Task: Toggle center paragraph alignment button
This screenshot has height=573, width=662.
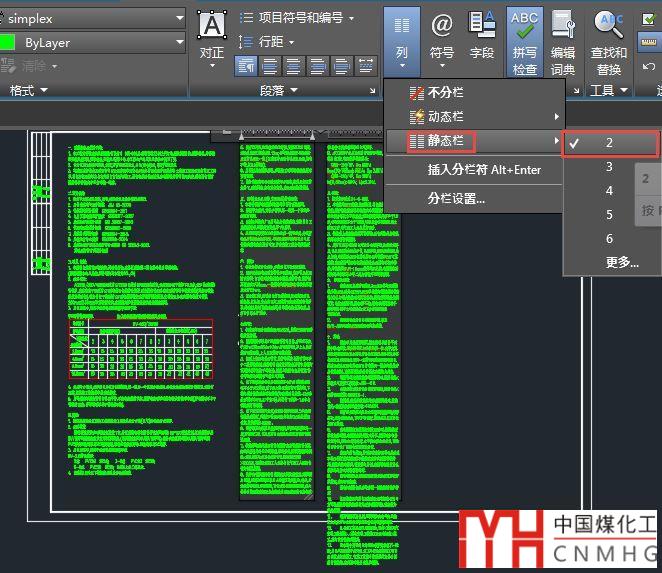Action: click(269, 66)
